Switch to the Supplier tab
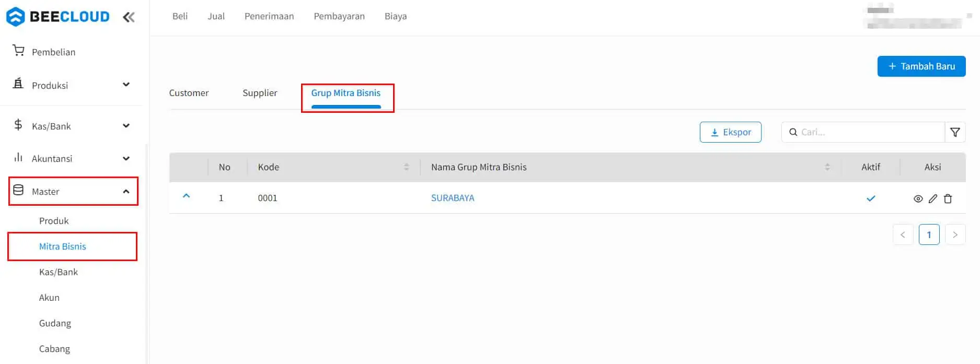The height and width of the screenshot is (364, 980). [x=260, y=93]
